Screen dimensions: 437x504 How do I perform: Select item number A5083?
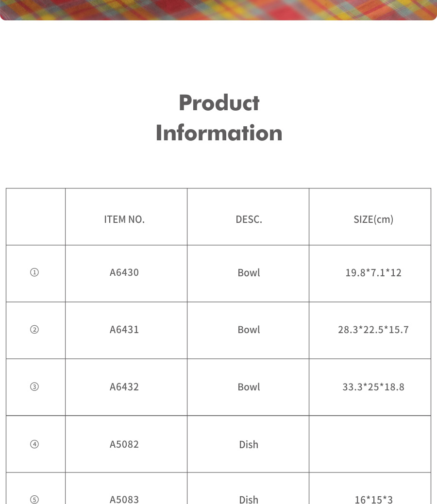pos(124,499)
